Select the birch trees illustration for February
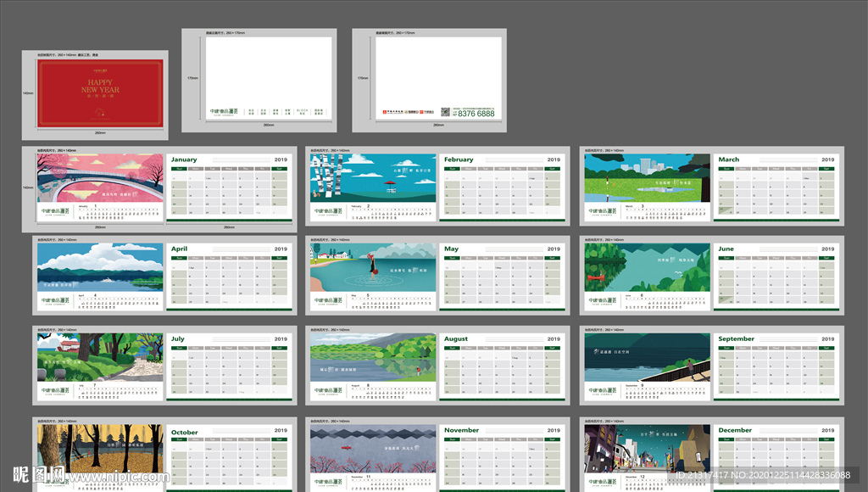The width and height of the screenshot is (868, 492). (x=373, y=178)
